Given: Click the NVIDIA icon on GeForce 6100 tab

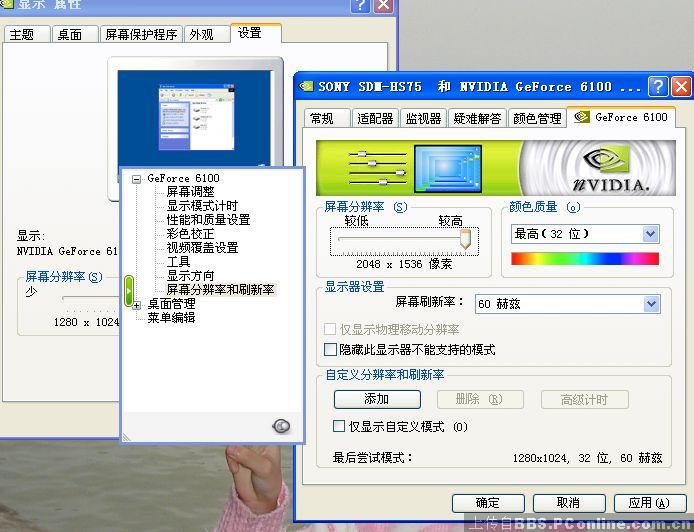Looking at the screenshot, I should point(582,117).
